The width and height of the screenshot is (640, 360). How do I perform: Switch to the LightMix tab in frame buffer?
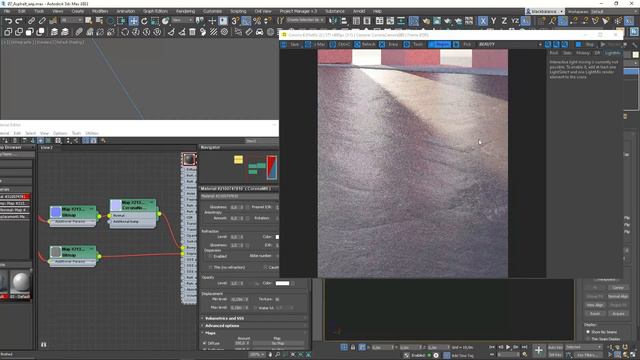tap(613, 53)
